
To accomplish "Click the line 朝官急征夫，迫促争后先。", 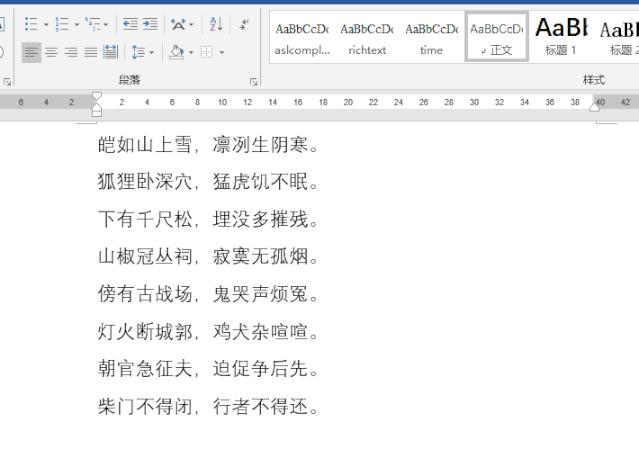I will (x=208, y=368).
